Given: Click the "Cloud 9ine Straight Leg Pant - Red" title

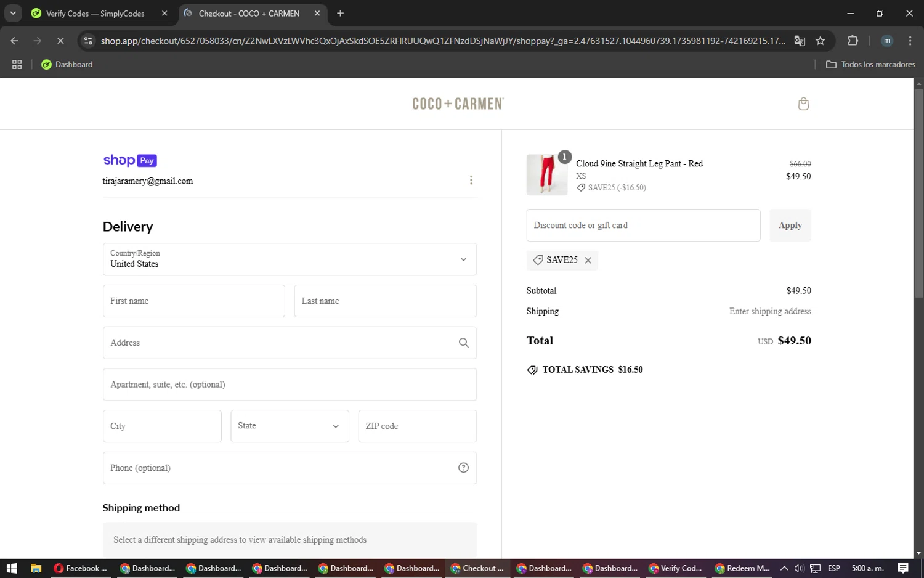Looking at the screenshot, I should pyautogui.click(x=639, y=163).
